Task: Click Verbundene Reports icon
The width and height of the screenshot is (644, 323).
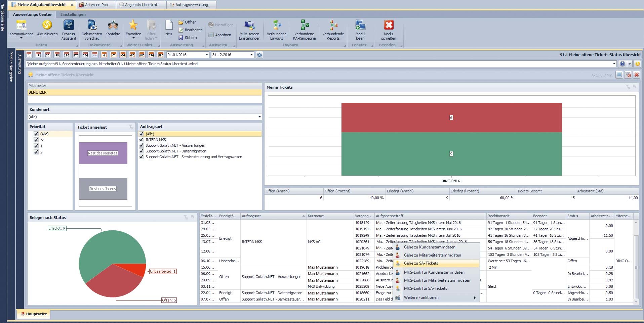Action: (x=333, y=26)
